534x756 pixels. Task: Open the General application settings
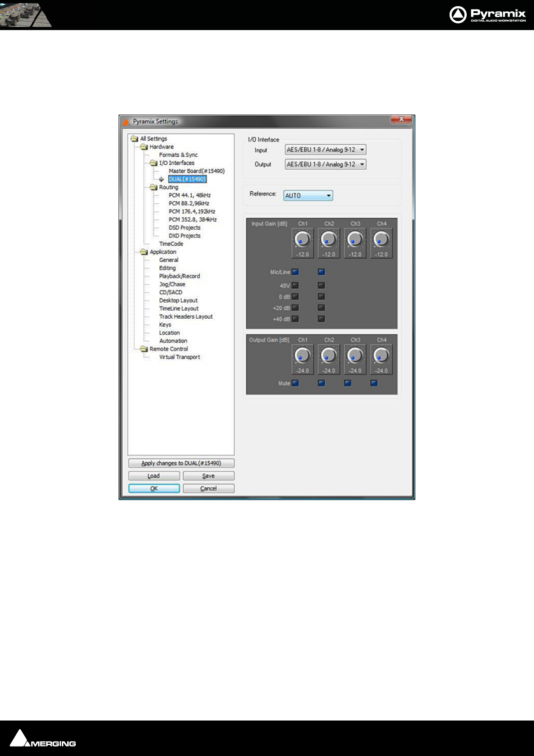coord(169,260)
